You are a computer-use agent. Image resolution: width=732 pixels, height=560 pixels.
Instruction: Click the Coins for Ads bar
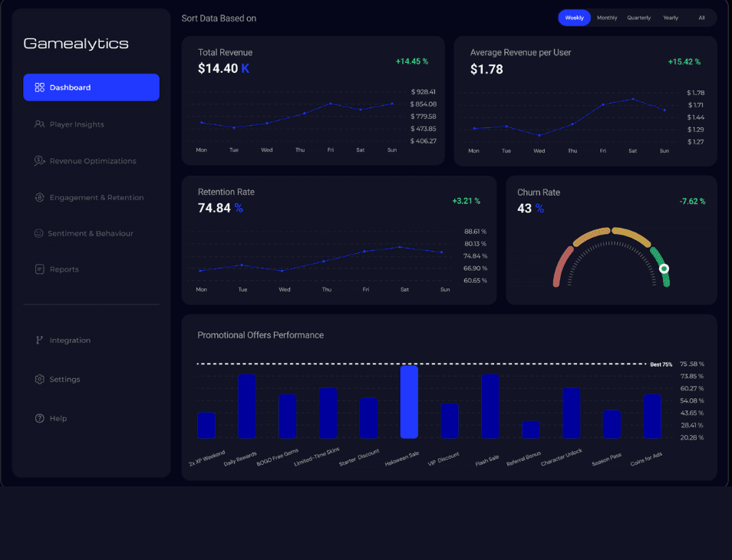(x=652, y=417)
